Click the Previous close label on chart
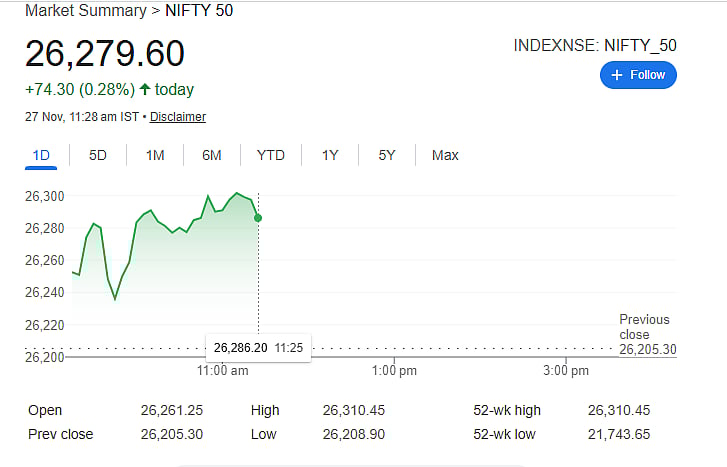Screen dimensions: 727x467 coord(644,327)
